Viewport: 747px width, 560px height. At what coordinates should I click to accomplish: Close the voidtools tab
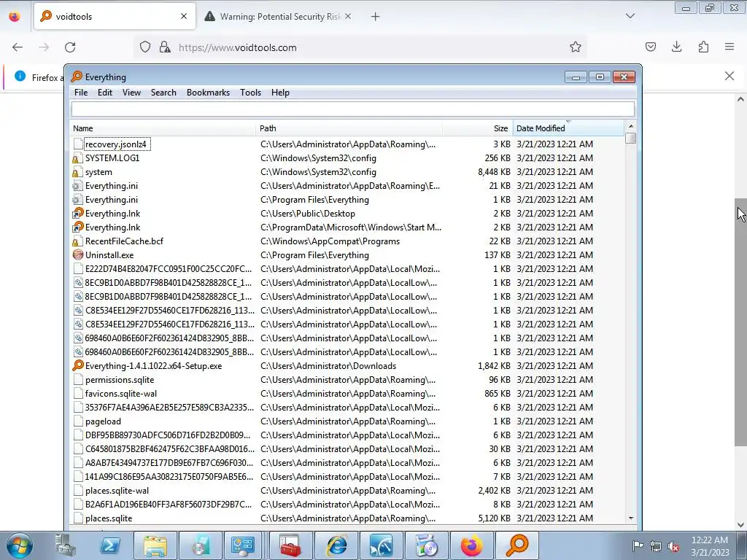(184, 16)
